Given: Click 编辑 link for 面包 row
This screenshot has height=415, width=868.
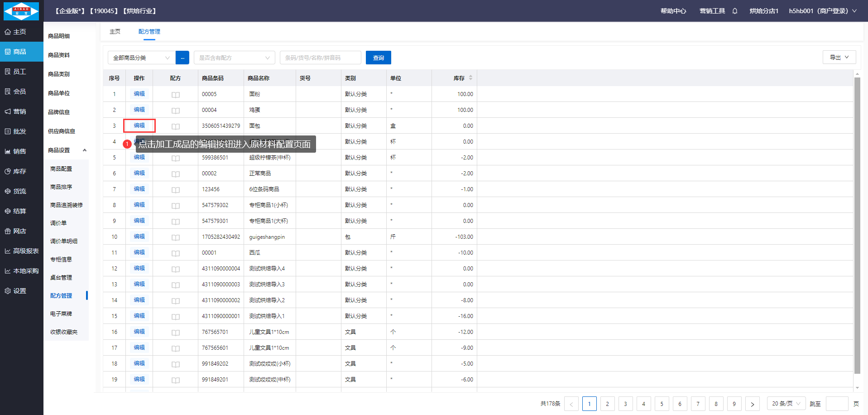Looking at the screenshot, I should [x=139, y=125].
